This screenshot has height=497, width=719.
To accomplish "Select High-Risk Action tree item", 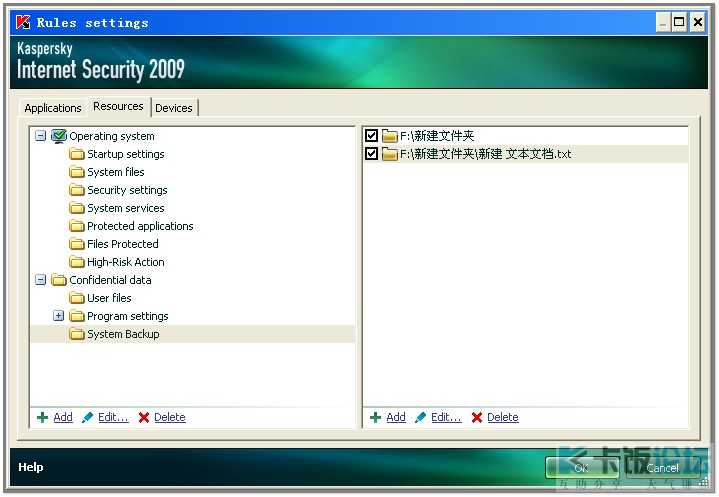I will click(x=126, y=262).
